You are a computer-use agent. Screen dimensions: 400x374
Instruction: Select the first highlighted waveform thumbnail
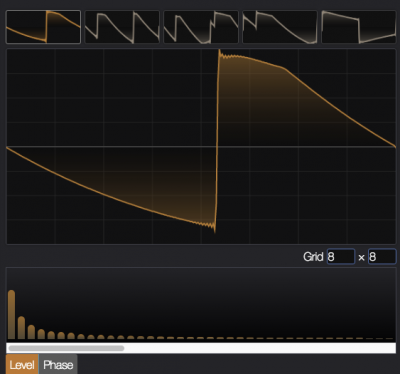(x=43, y=27)
